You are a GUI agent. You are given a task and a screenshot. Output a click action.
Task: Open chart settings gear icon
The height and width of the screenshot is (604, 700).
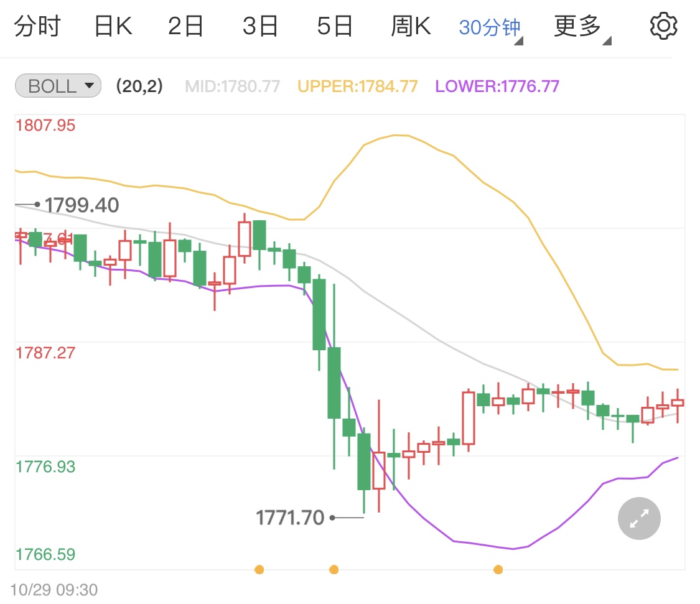[x=663, y=26]
